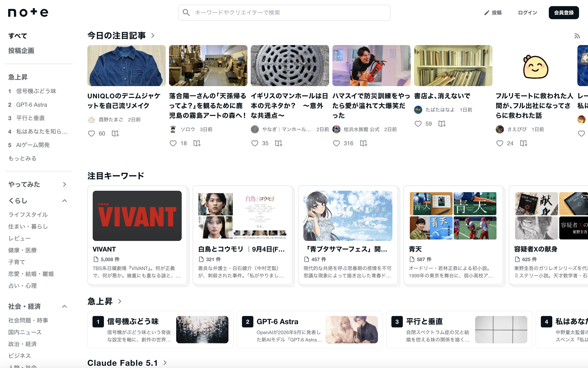Select 占い・心理 subcategory
Image resolution: width=588 pixels, height=368 pixels.
[23, 286]
